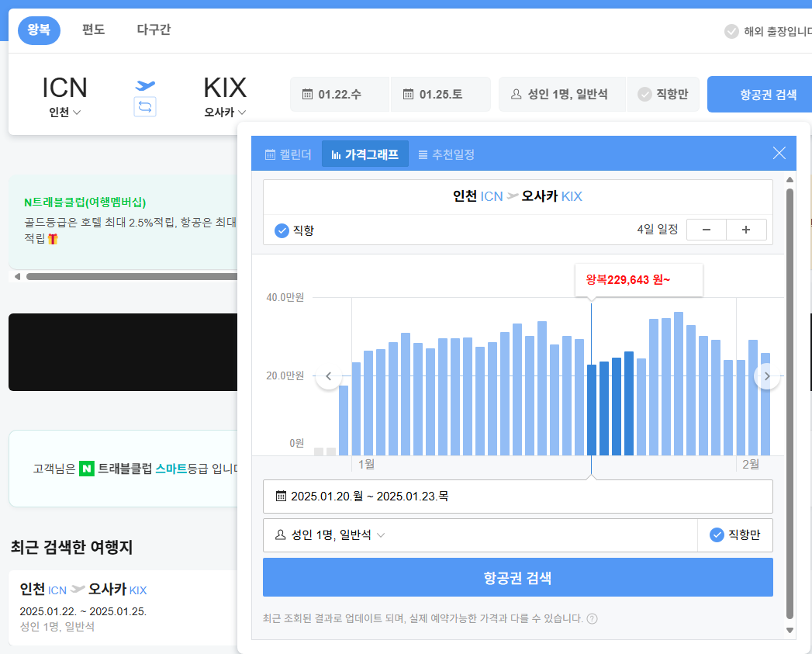
Task: Click popup scrollbar down arrow
Action: pos(790,630)
